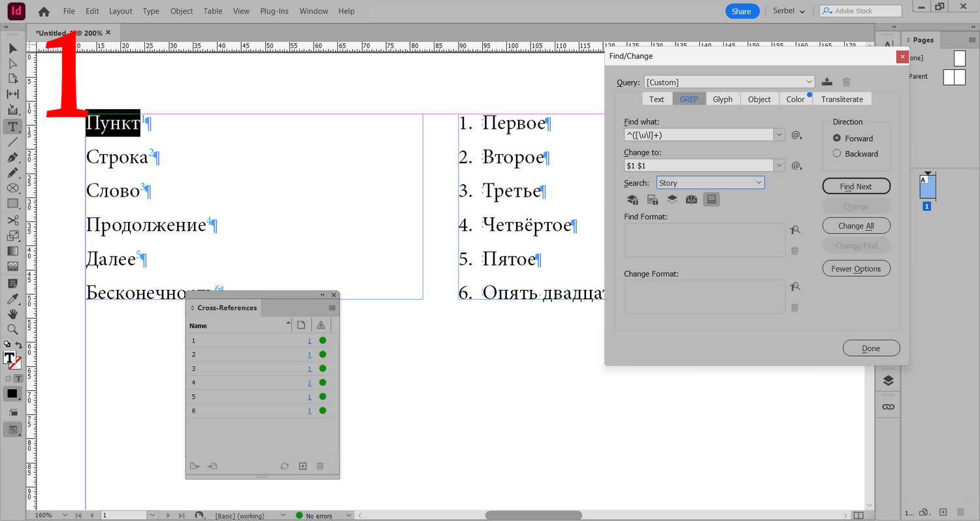Screen dimensions: 980x521
Task: Open the Type menu
Action: (151, 11)
